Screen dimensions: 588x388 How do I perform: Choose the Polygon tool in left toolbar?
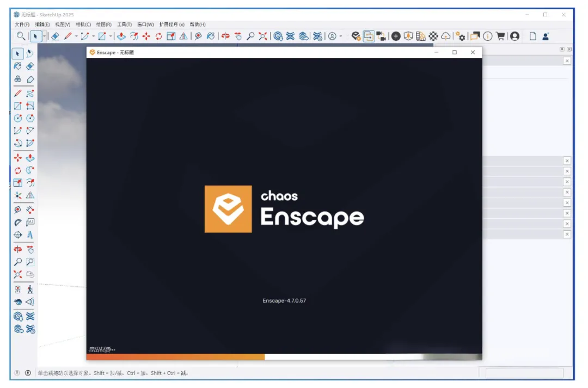[x=30, y=118]
